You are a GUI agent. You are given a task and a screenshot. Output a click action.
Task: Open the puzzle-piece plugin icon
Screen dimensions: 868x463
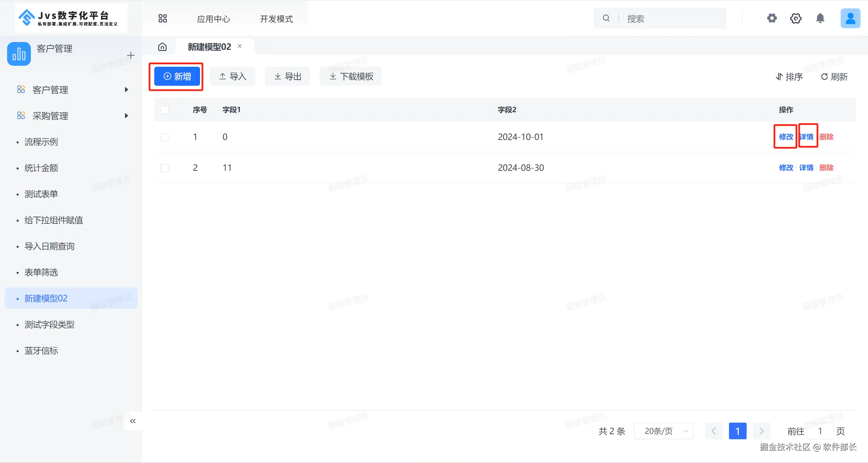772,18
